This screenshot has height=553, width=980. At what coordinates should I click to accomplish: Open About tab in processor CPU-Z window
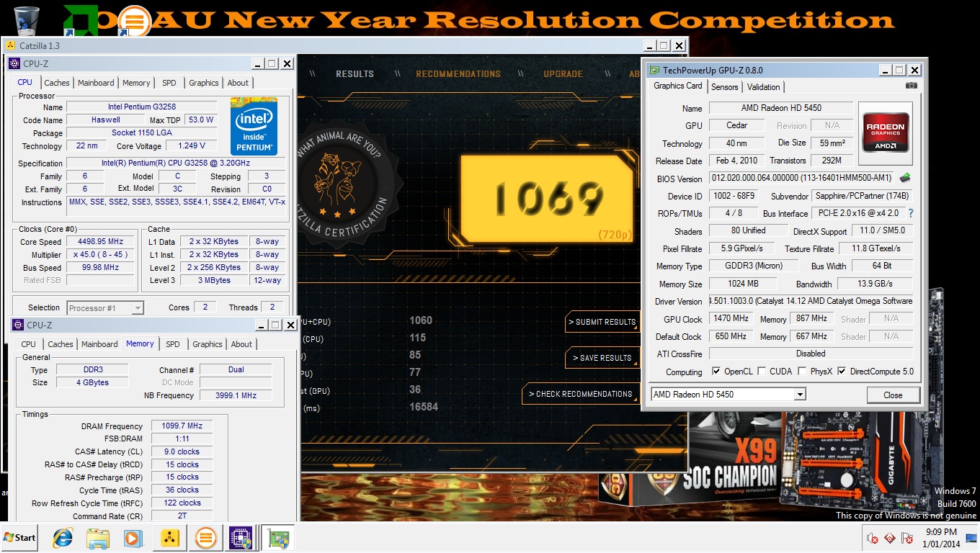(238, 83)
